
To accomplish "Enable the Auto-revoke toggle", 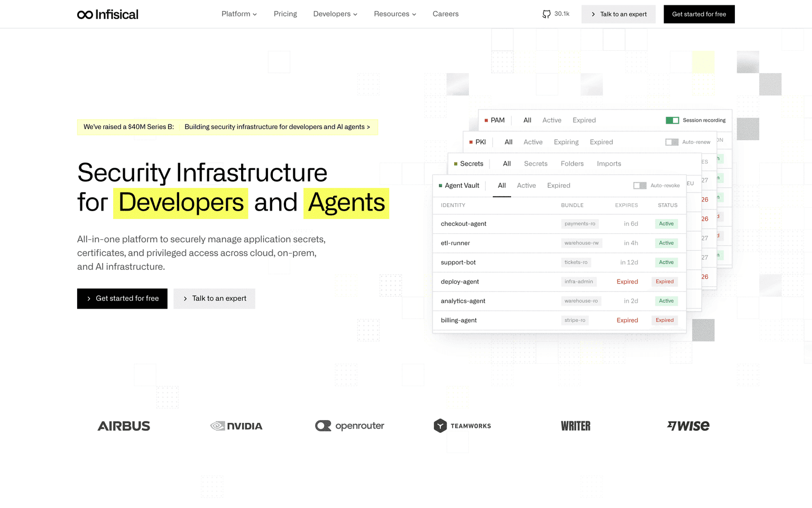I will pos(640,186).
